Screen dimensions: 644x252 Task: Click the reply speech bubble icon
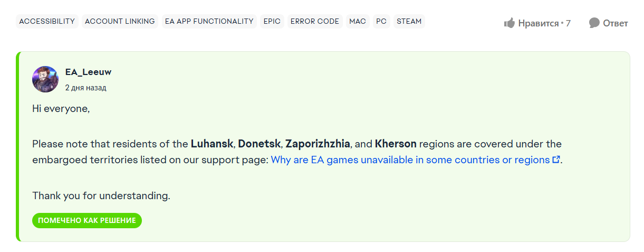[x=594, y=23]
